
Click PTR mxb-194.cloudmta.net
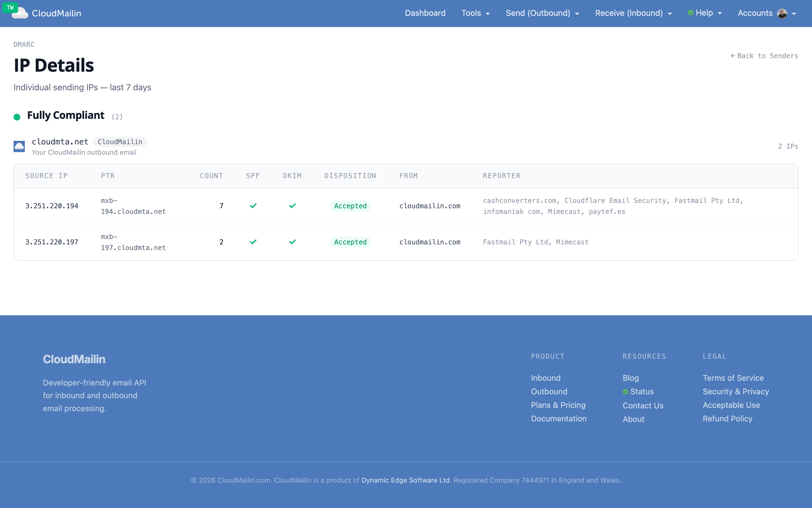[133, 206]
